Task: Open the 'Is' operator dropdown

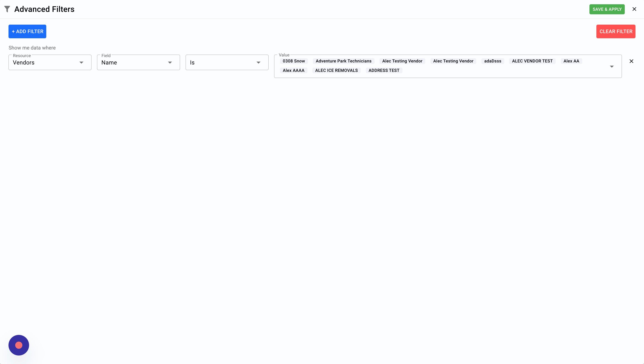Action: [227, 63]
